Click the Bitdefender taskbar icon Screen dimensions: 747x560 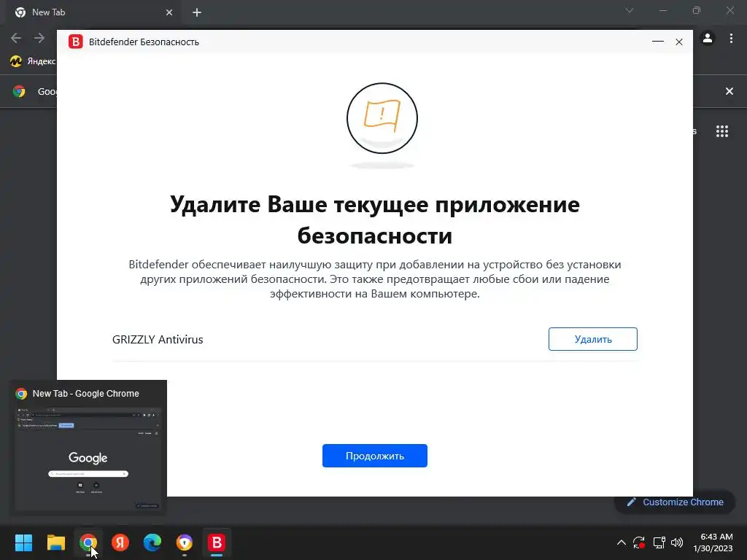point(216,542)
